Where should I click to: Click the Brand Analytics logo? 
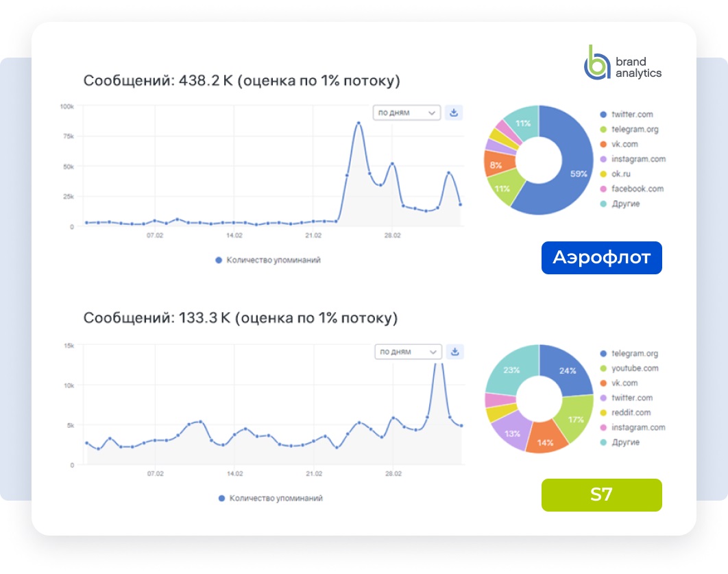coord(622,63)
